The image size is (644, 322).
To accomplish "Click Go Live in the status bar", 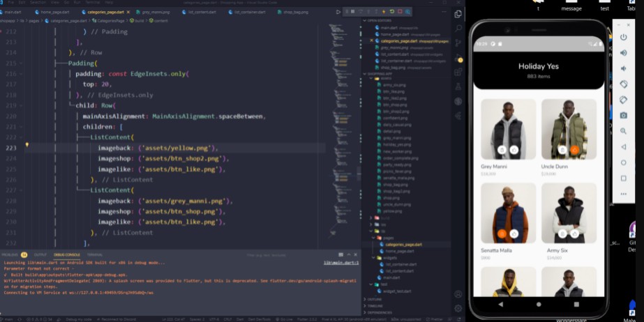I will [283, 319].
